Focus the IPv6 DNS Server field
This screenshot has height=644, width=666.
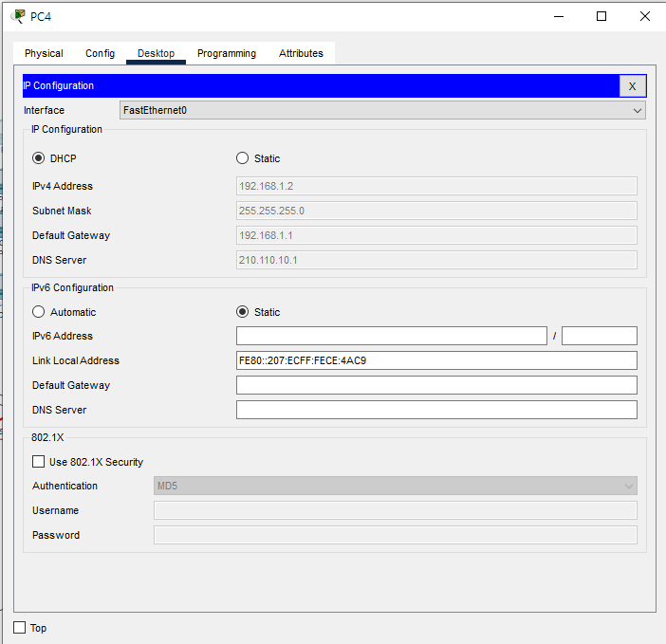point(436,410)
